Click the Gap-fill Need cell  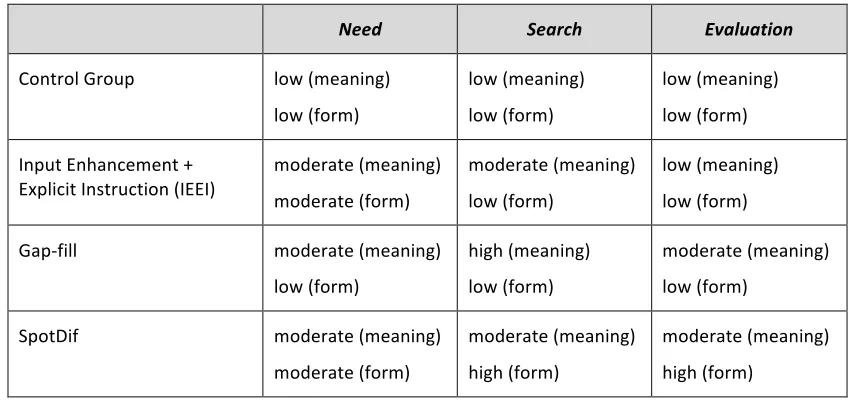360,268
